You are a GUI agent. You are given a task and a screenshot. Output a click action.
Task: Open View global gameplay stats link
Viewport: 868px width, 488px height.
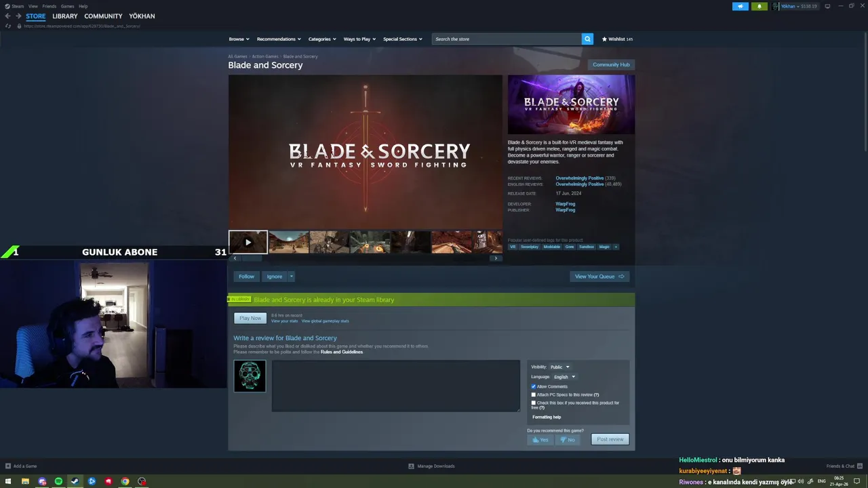point(325,321)
